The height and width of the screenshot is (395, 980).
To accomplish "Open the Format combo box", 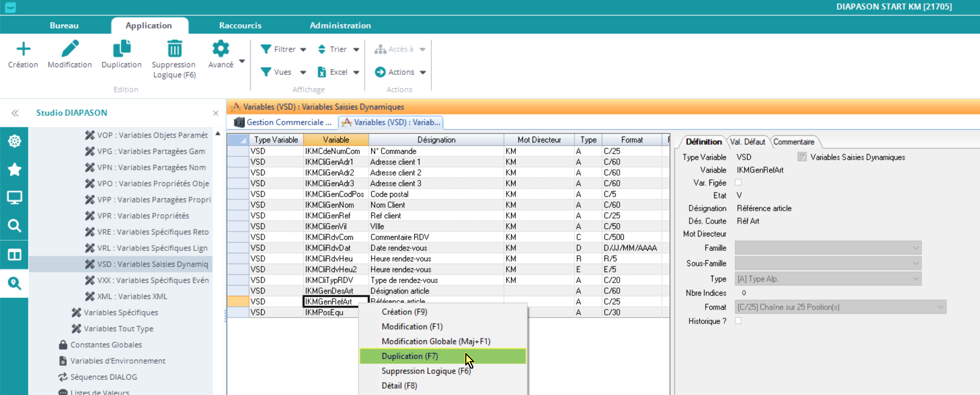I will (x=840, y=307).
